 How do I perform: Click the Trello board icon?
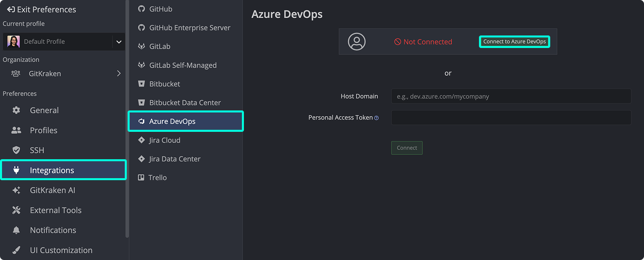tap(141, 177)
